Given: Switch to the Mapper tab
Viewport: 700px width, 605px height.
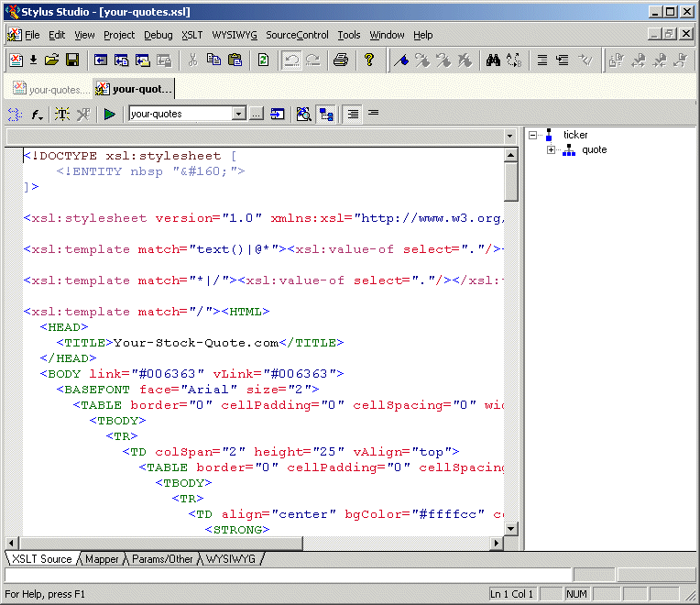Looking at the screenshot, I should (102, 559).
